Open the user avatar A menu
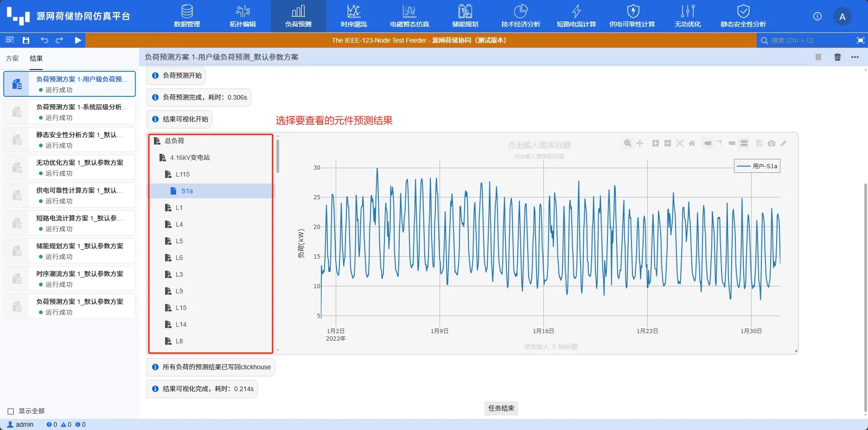This screenshot has width=868, height=430. 842,17
